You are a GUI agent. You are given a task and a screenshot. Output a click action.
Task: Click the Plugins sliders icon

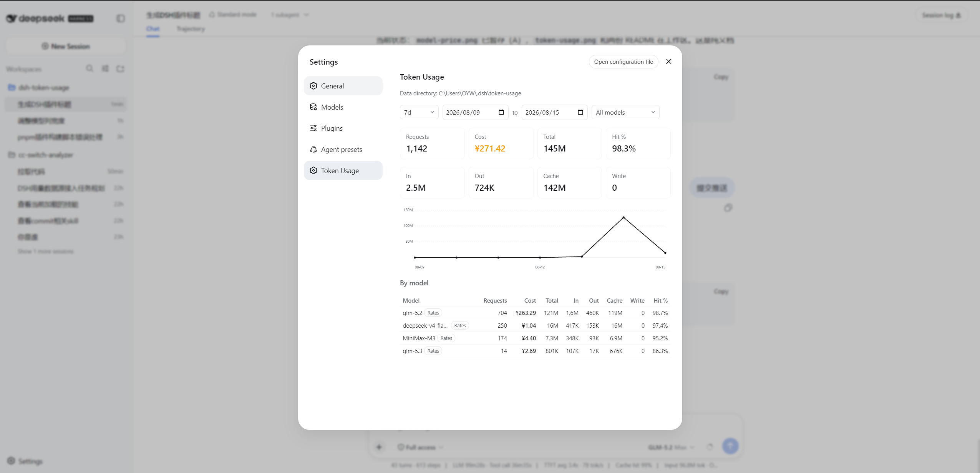point(313,128)
